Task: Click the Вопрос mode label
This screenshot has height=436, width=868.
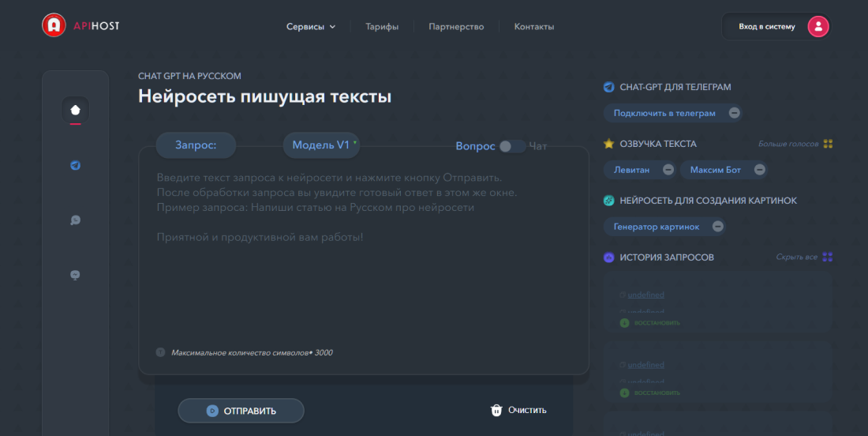Action: pyautogui.click(x=475, y=146)
